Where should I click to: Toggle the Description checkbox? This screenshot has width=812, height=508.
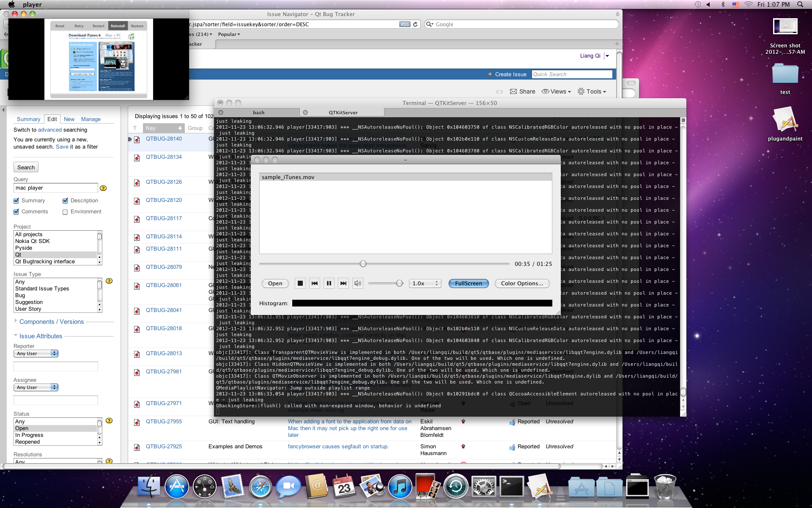(x=65, y=201)
